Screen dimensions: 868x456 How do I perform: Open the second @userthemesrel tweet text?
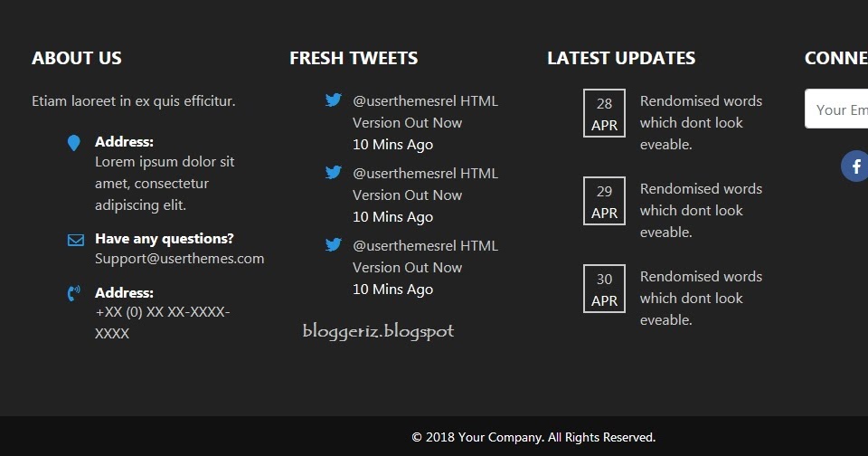425,184
